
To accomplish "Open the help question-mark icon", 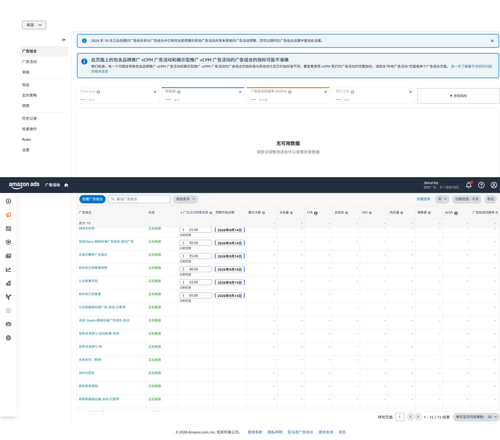I will pos(481,185).
